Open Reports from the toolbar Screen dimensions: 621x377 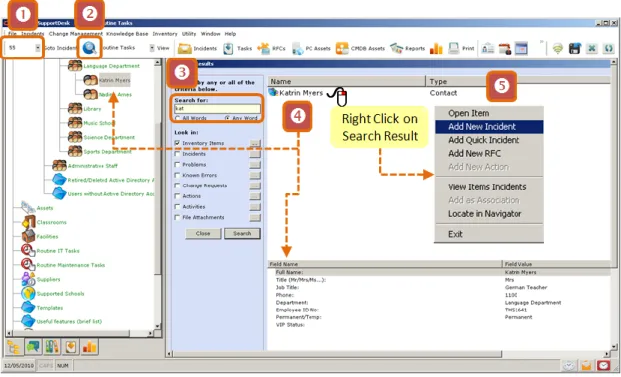(x=408, y=48)
